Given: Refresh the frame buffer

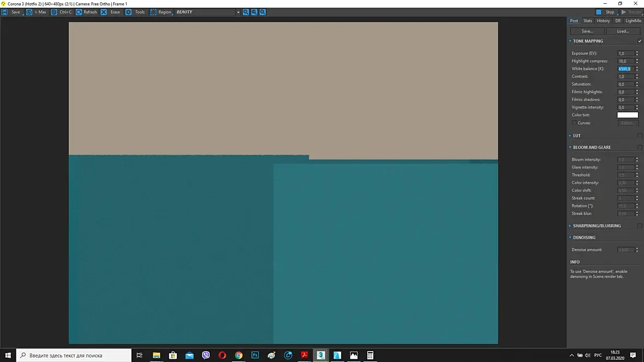Looking at the screenshot, I should [79, 13].
